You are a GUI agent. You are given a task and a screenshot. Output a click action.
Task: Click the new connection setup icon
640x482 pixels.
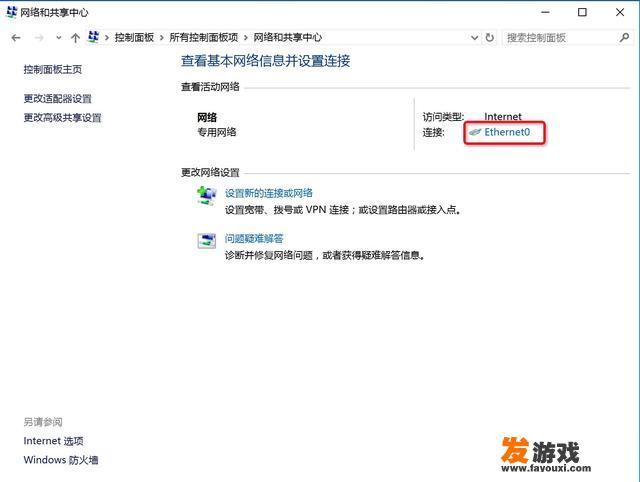click(207, 195)
